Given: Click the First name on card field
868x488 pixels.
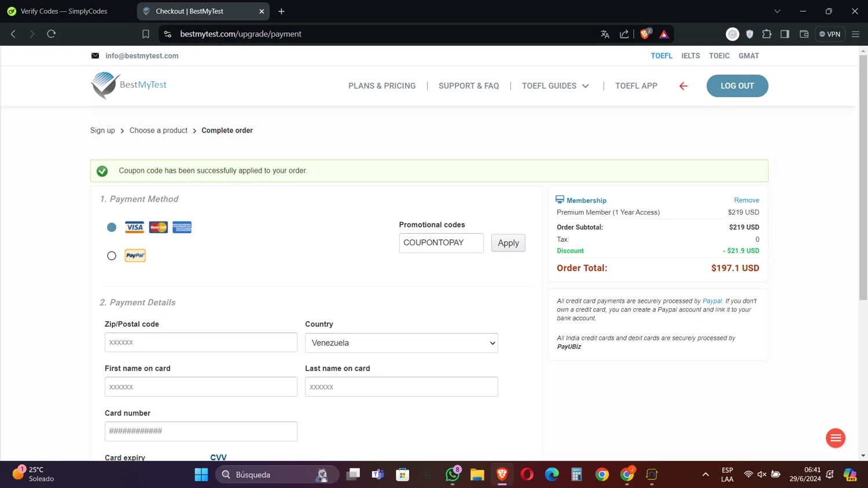Looking at the screenshot, I should (x=201, y=387).
